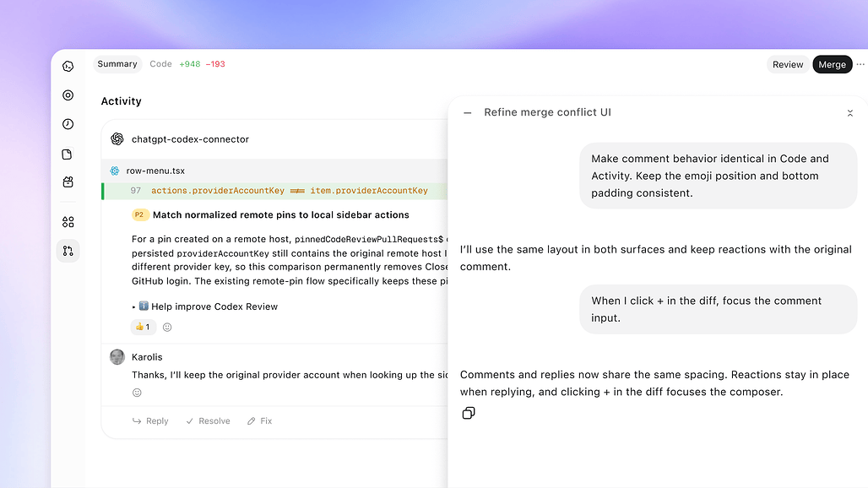Add reaction emoji on Codex comment
This screenshot has height=488, width=868.
coord(167,327)
